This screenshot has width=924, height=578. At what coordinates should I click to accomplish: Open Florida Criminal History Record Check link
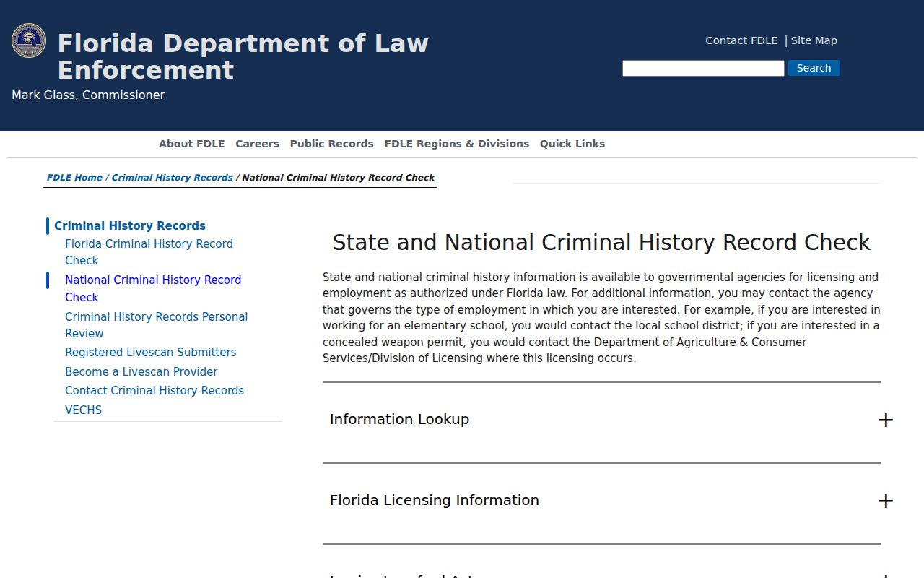point(149,252)
